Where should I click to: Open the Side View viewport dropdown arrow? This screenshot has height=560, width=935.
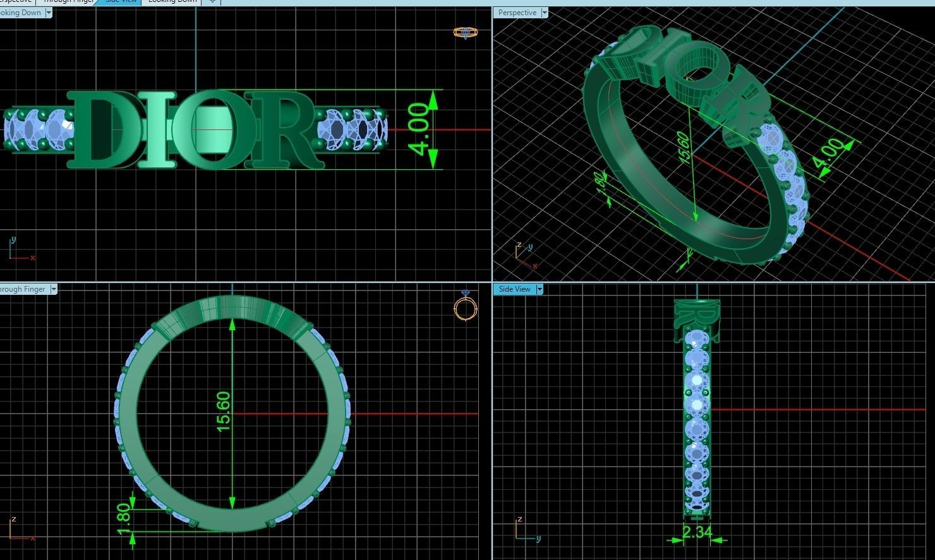[540, 289]
